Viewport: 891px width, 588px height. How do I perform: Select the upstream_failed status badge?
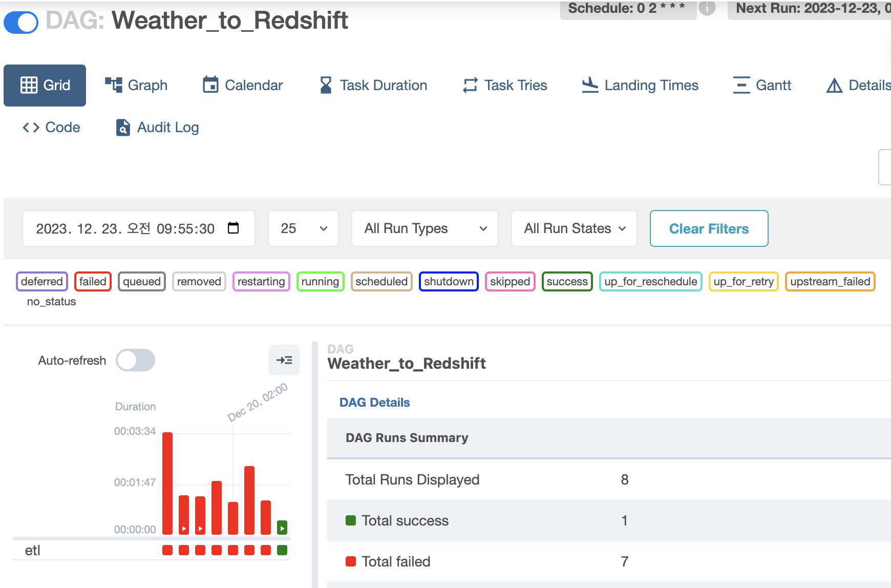coord(830,281)
